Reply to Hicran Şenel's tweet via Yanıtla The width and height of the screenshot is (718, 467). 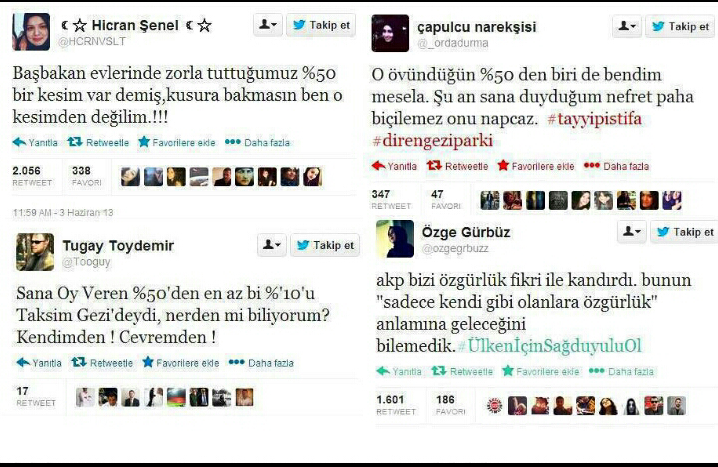point(35,142)
